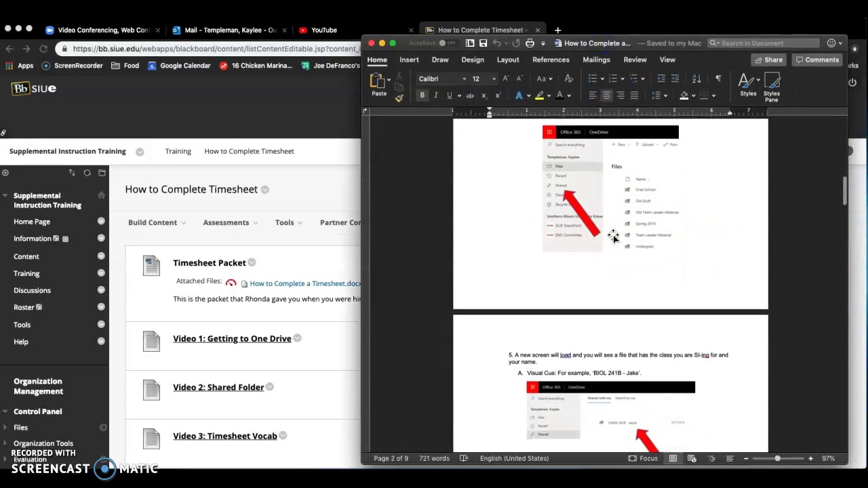868x488 pixels.
Task: Toggle options circle beside Home Page menu item
Action: coord(101,222)
